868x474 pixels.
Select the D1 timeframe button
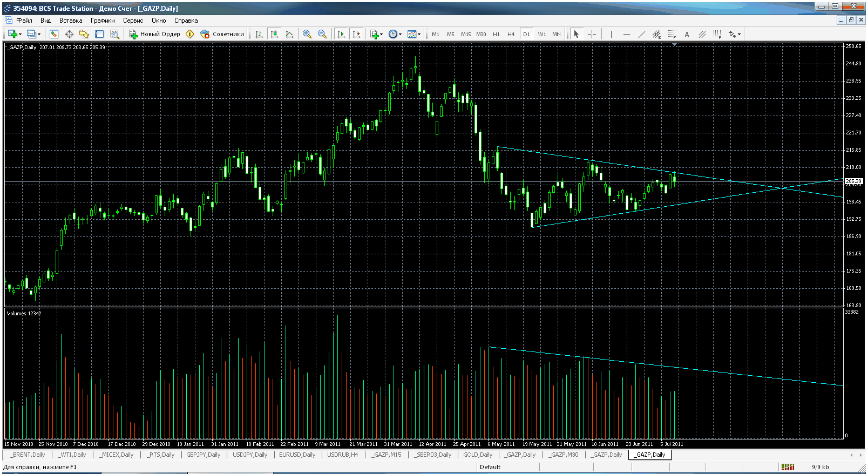pos(526,34)
